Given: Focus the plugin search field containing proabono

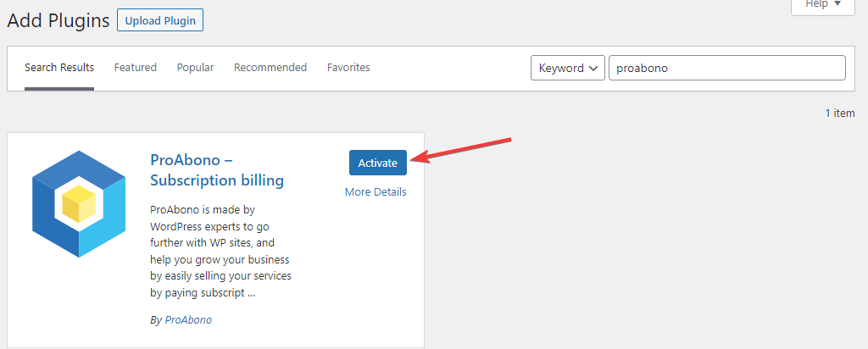Looking at the screenshot, I should (x=726, y=68).
